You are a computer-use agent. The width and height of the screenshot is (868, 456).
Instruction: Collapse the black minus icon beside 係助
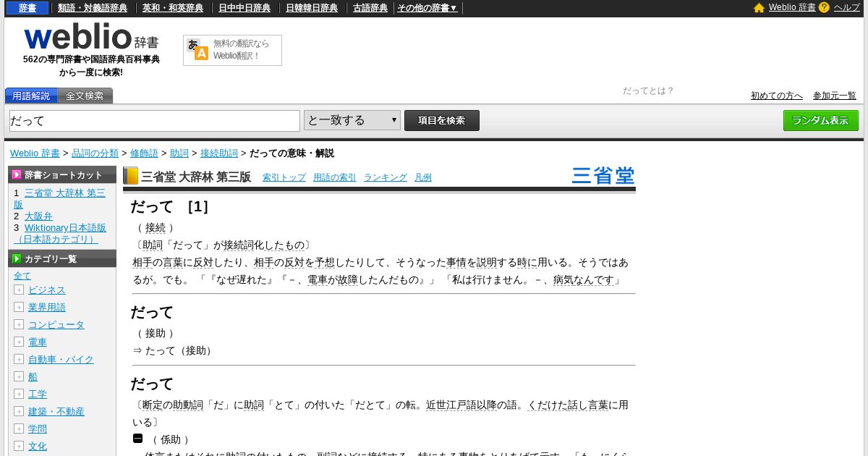point(138,439)
